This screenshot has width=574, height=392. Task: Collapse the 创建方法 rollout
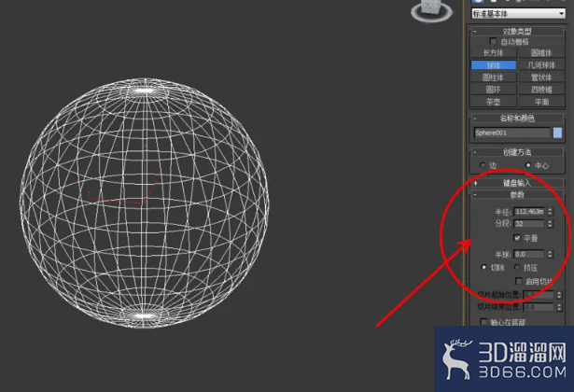click(x=516, y=152)
